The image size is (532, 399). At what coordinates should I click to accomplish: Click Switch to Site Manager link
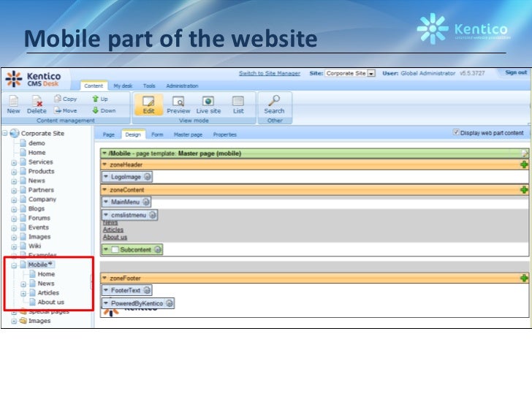tap(270, 73)
